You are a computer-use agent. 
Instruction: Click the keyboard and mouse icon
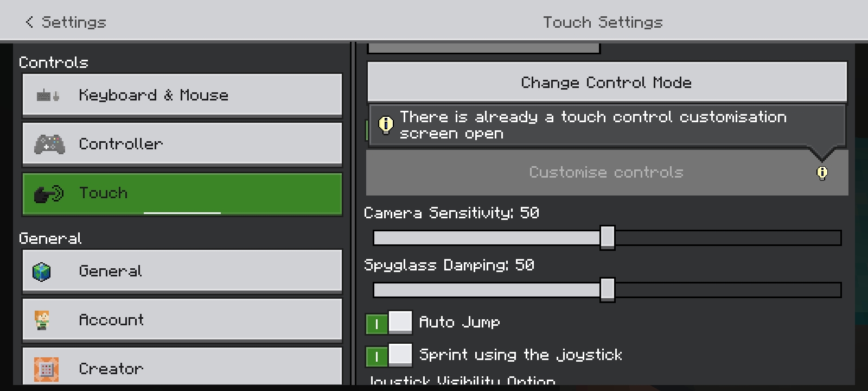coord(48,96)
